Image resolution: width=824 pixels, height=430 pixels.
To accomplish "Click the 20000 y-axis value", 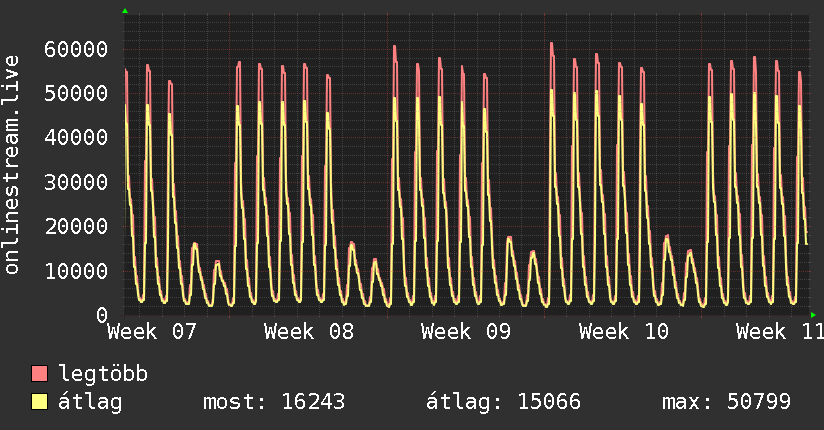I will pos(76,227).
